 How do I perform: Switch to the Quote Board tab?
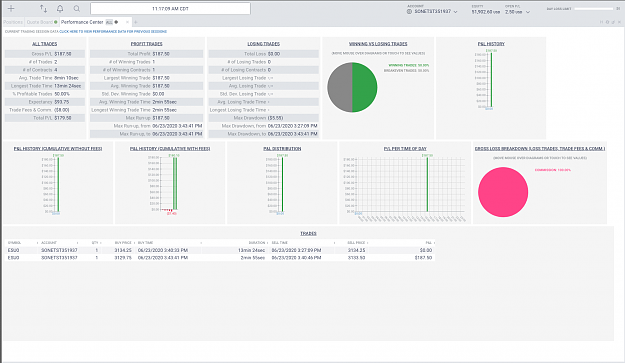(39, 22)
